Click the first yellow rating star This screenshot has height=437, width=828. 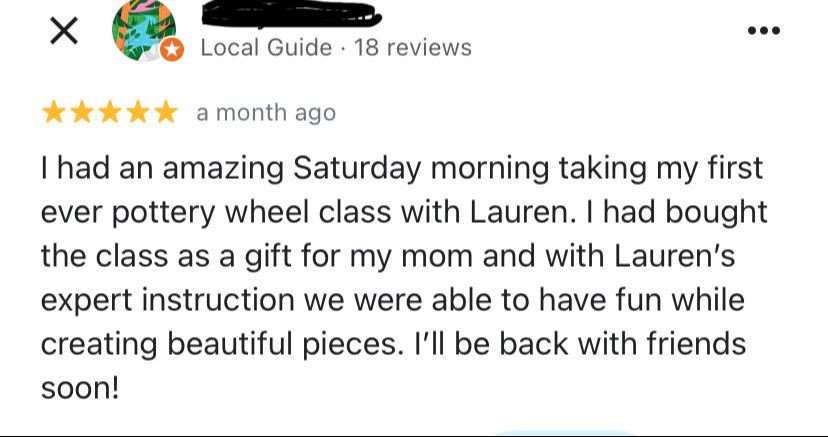tap(53, 112)
